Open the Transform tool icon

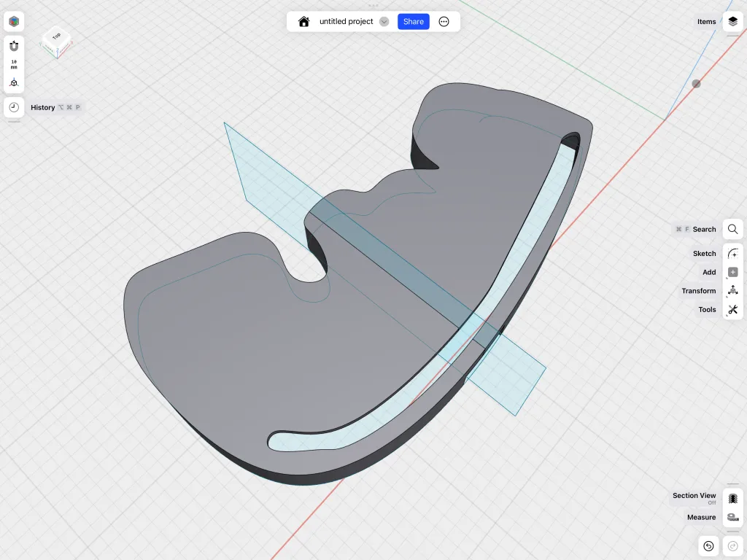click(732, 290)
